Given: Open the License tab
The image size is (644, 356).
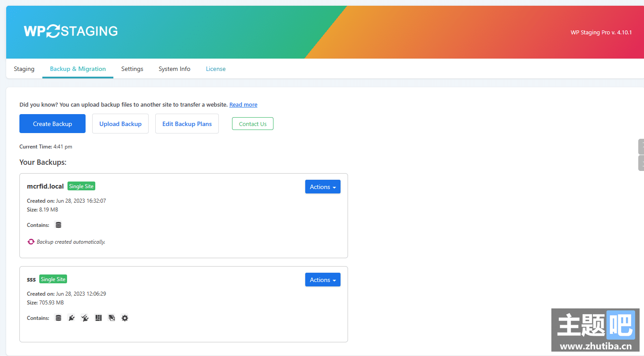Looking at the screenshot, I should (x=216, y=69).
